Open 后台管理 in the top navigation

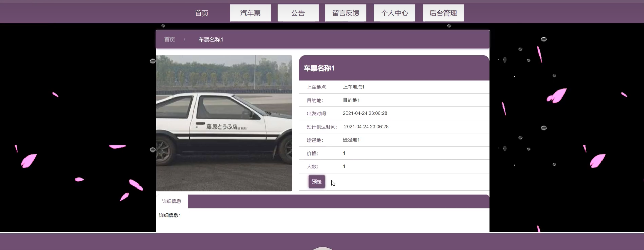443,13
